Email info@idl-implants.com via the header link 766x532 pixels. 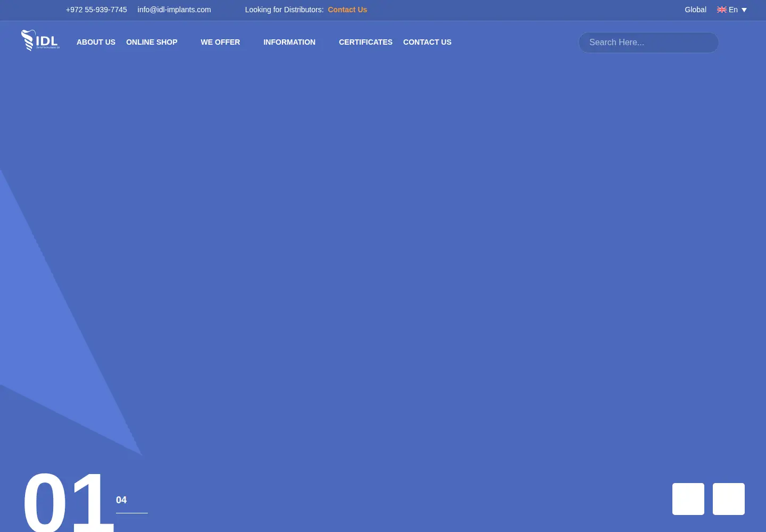(174, 10)
